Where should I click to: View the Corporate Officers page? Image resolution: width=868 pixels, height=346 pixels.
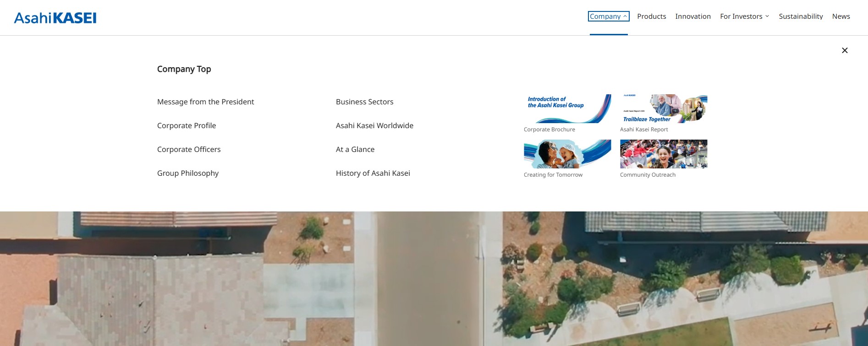pos(189,149)
